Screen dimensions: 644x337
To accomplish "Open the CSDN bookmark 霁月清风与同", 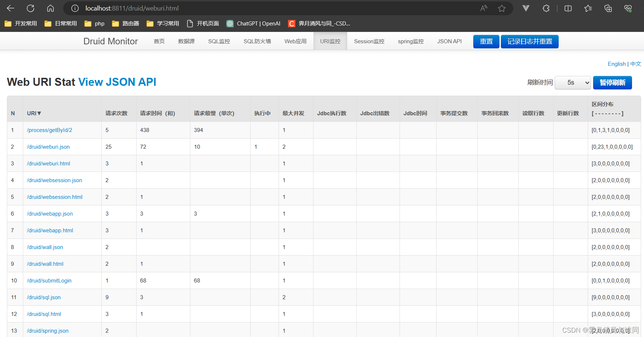I will (319, 23).
